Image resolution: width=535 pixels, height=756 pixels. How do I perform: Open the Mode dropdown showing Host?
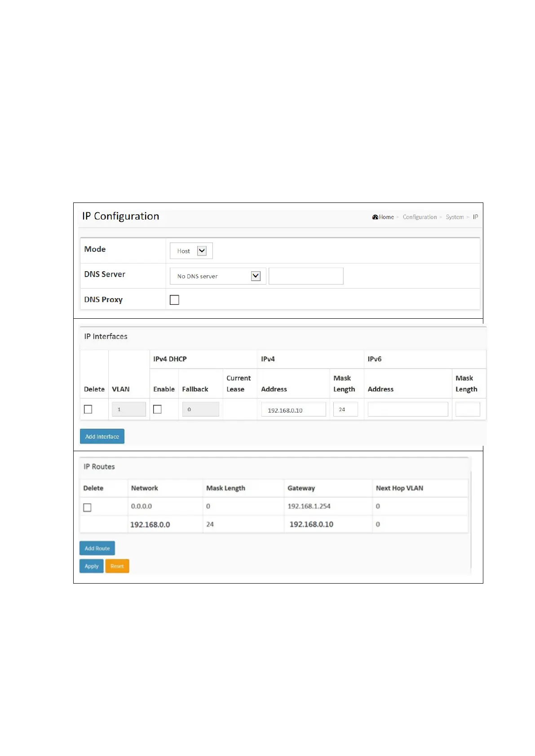point(191,251)
